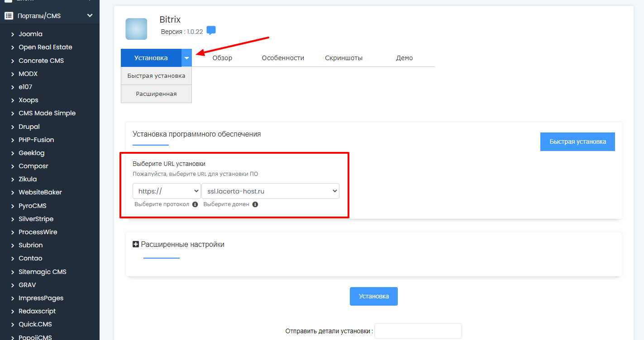644x340 pixels.
Task: Open Joomla in the sidebar
Action: point(30,34)
